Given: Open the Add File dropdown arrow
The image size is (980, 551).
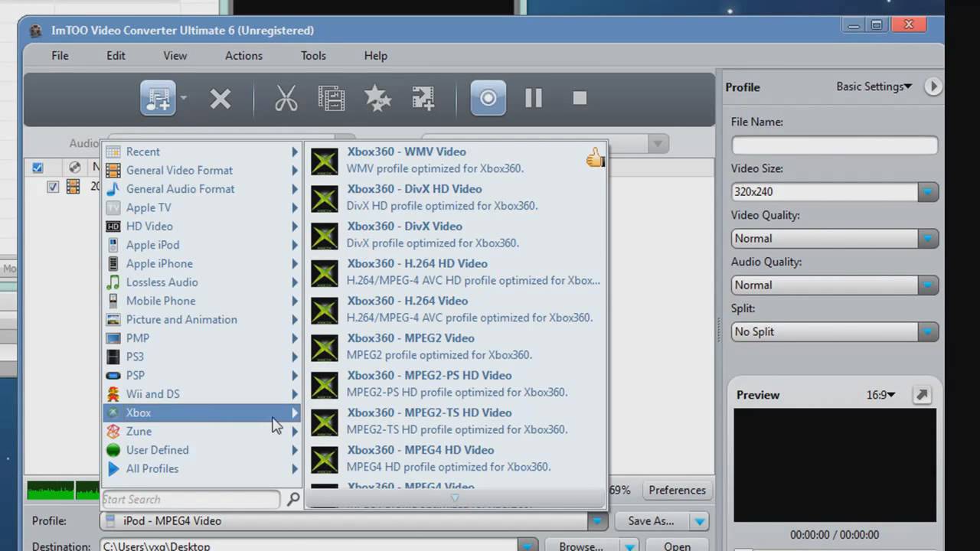Looking at the screenshot, I should (184, 98).
